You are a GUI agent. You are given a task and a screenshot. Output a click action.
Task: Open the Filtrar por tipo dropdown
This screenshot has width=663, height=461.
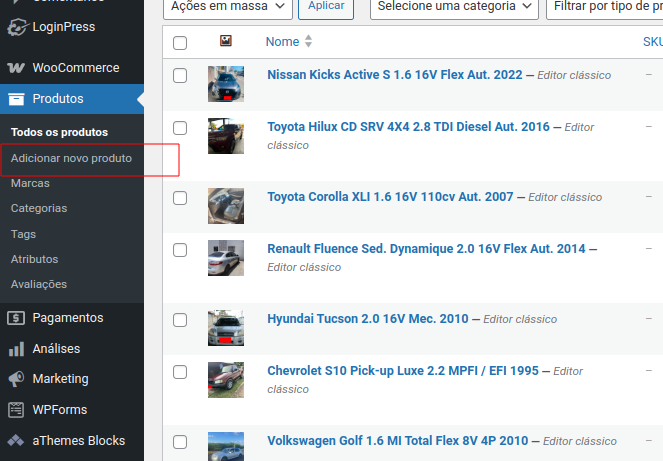[604, 6]
